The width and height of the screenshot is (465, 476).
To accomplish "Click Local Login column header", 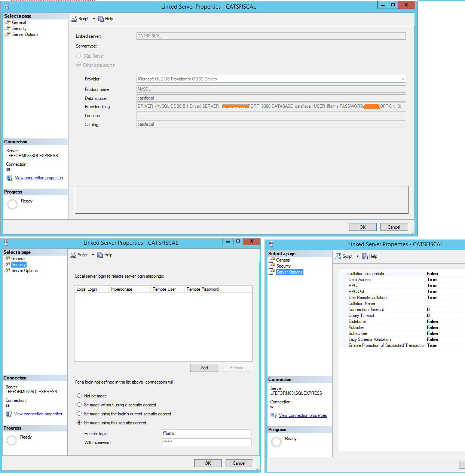I will [92, 289].
